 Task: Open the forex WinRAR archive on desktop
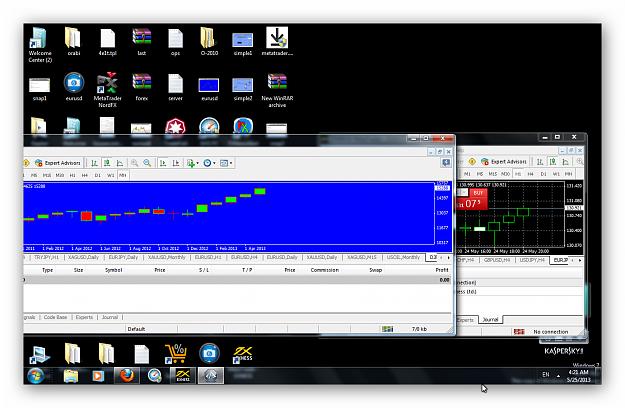[142, 87]
